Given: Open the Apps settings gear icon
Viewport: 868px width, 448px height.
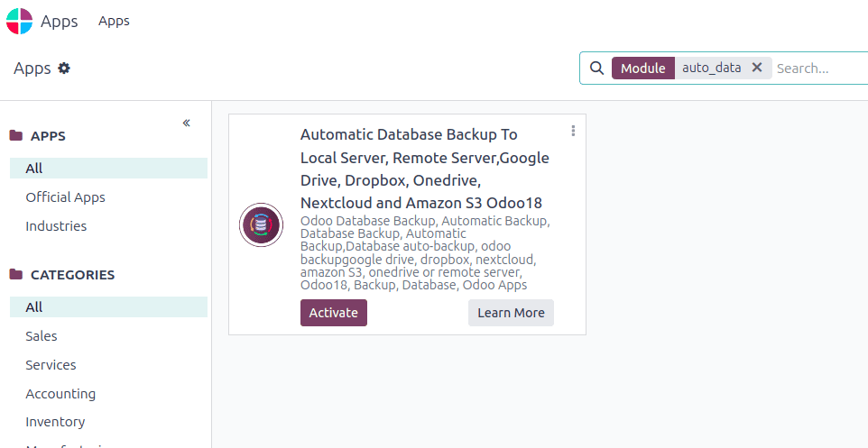Looking at the screenshot, I should click(x=64, y=69).
